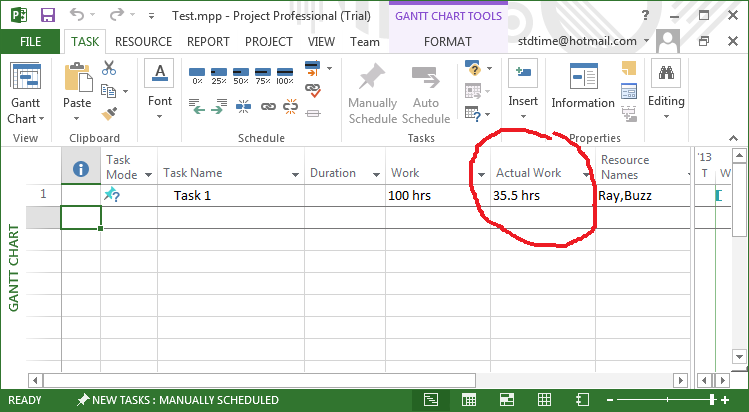This screenshot has height=412, width=749.
Task: Click the Indicators column header icon
Action: (81, 169)
